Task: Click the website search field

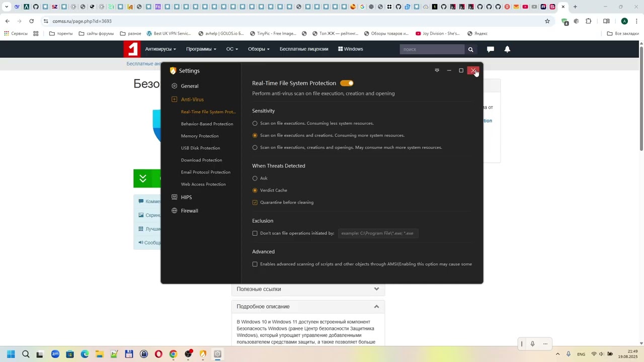Action: tap(432, 49)
